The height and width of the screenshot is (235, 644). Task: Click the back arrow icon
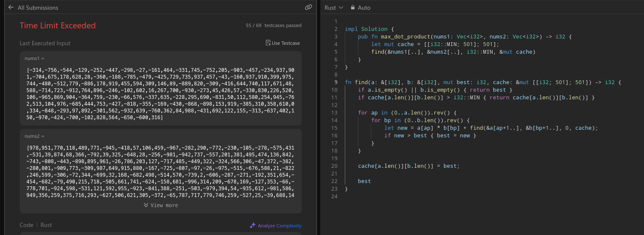[x=11, y=8]
